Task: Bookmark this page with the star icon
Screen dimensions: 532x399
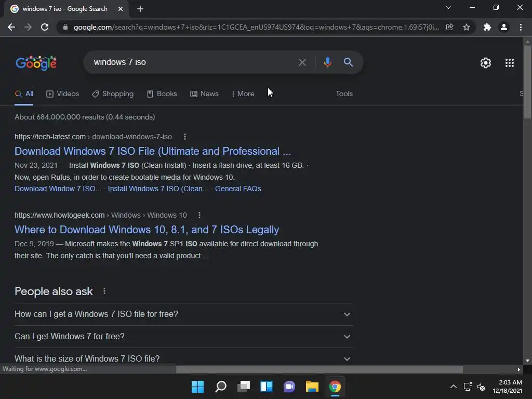Action: [x=467, y=27]
